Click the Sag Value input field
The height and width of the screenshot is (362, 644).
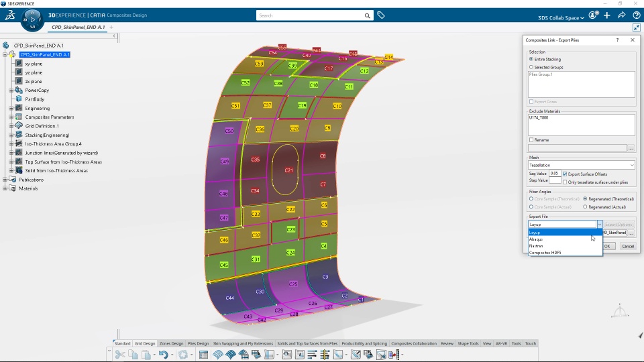(555, 174)
